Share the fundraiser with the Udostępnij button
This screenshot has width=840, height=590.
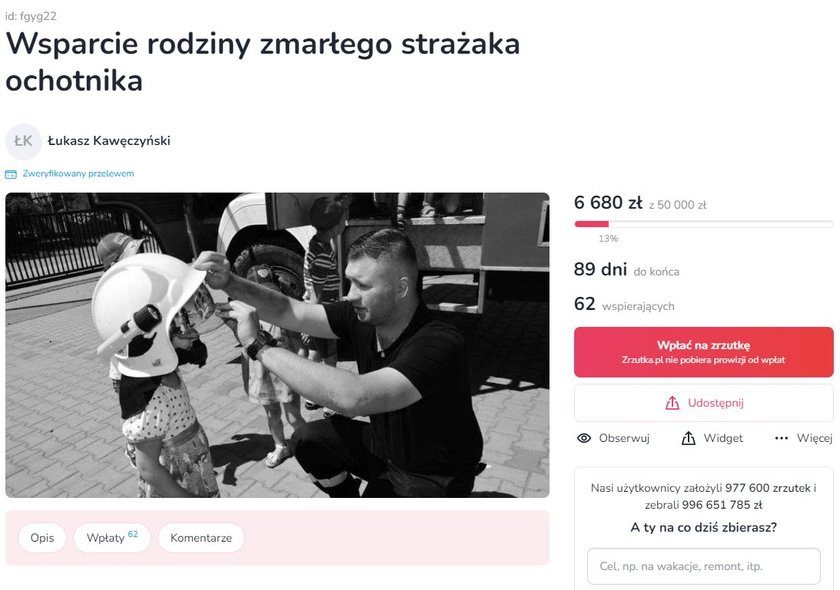[703, 403]
